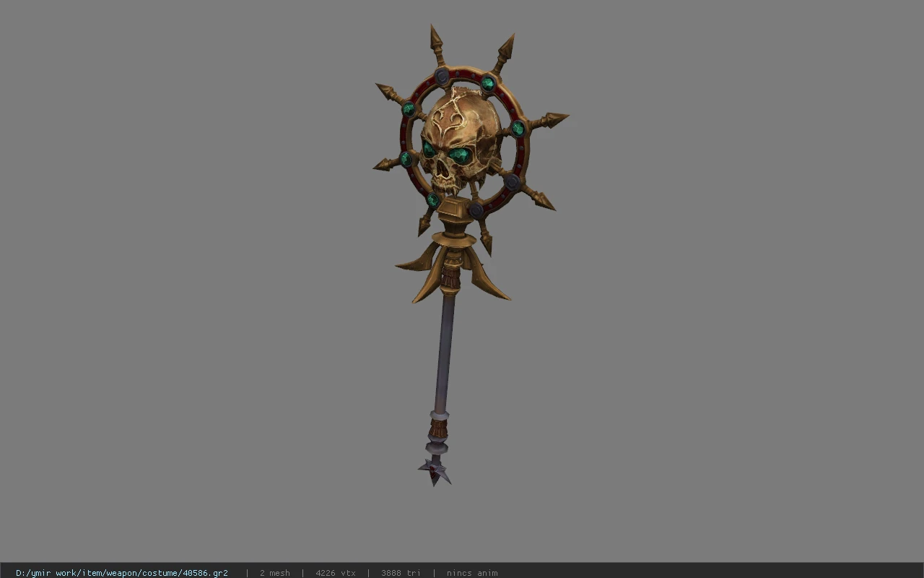Click the file path 40586.gr2 in status bar

tap(122, 573)
